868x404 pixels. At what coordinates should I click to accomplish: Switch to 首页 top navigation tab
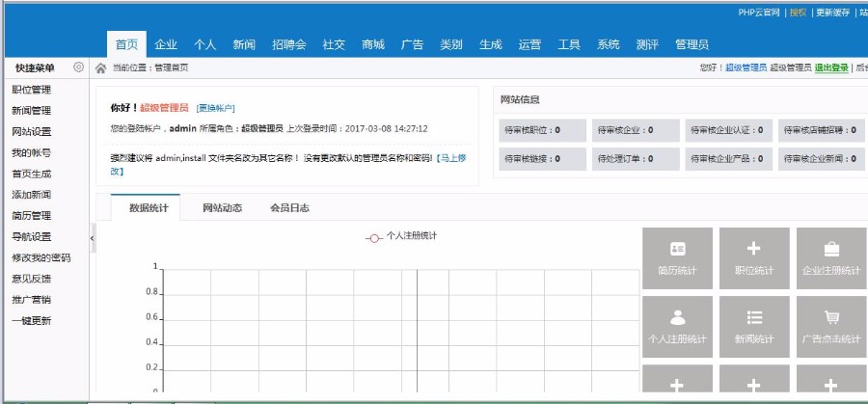coord(126,44)
